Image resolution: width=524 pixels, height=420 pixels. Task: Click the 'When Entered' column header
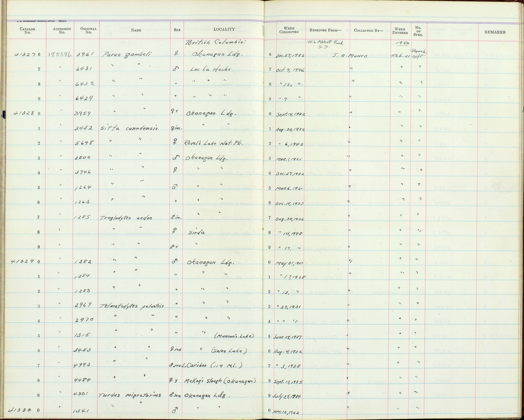400,31
